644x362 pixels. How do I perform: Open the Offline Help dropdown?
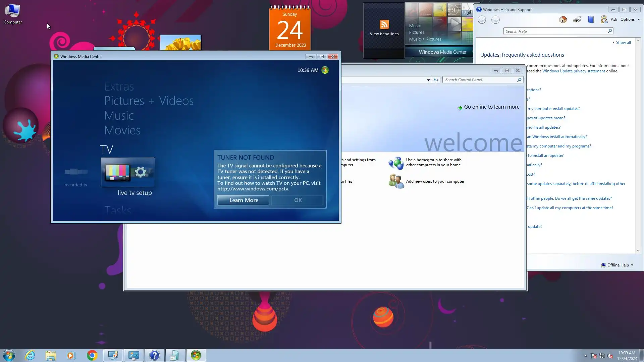[618, 265]
